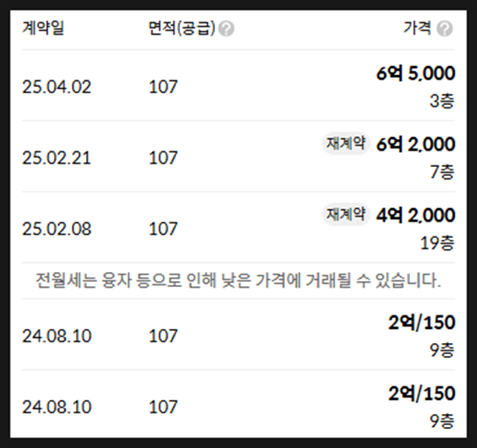Click the 19층 floor label
The height and width of the screenshot is (448, 477).
(x=437, y=243)
